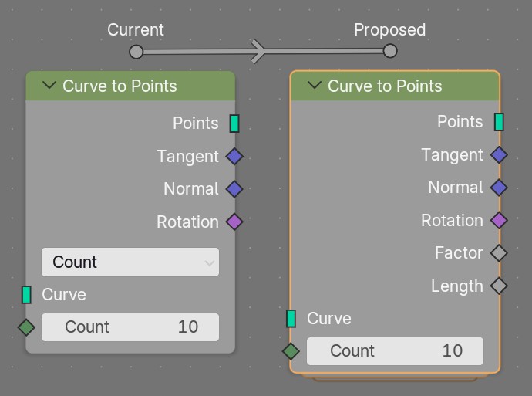Click the Current Curve to Points node header title
The image size is (532, 396).
tap(120, 86)
